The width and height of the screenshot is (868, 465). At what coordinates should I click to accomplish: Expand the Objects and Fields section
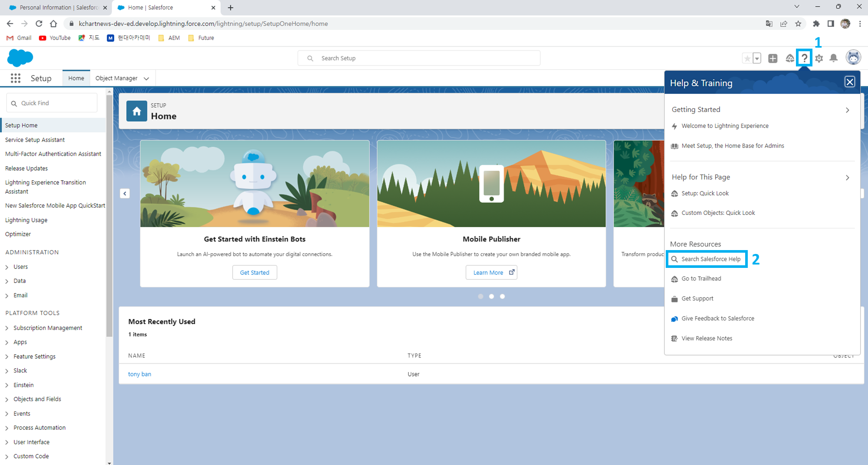pos(7,400)
